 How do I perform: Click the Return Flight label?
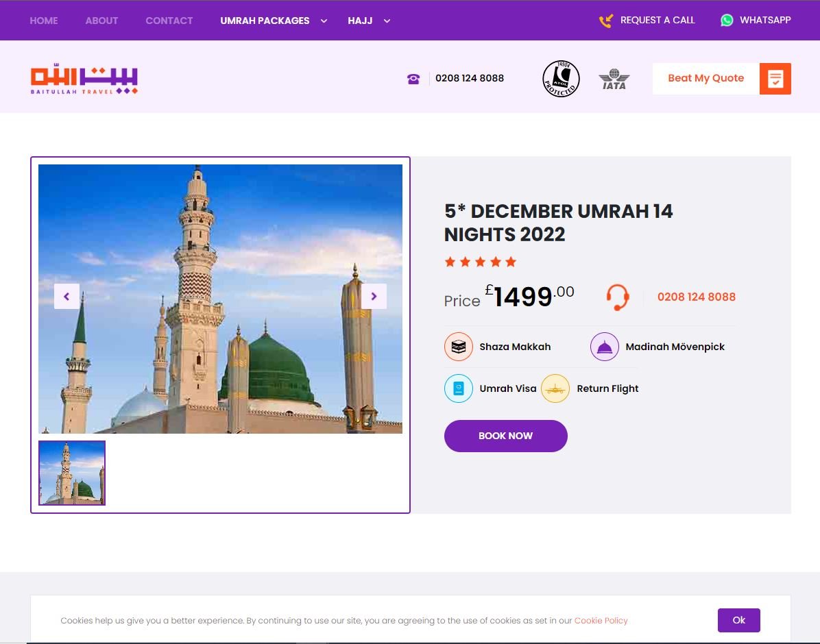tap(607, 388)
